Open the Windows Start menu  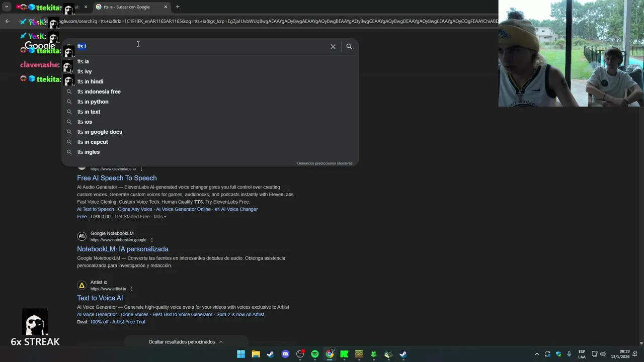[x=241, y=354]
